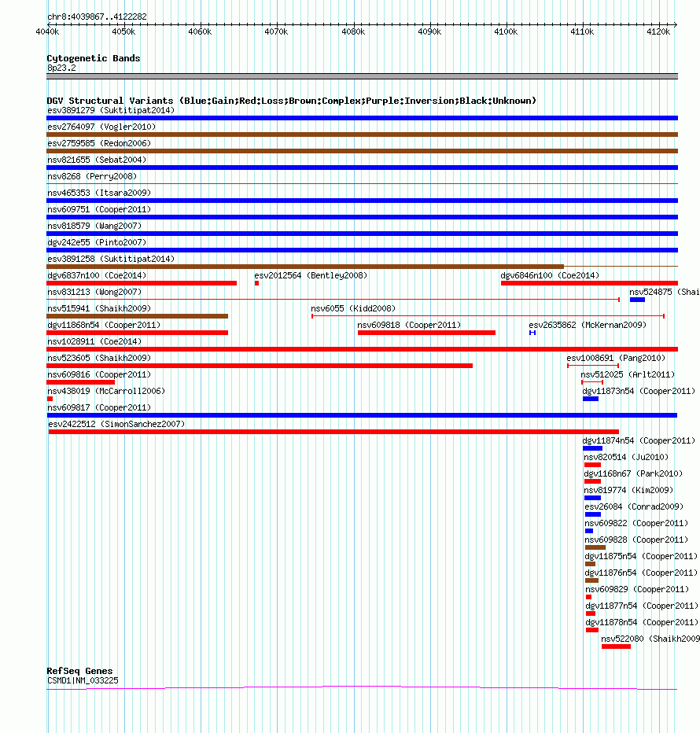The width and height of the screenshot is (700, 733).
Task: Select nsv609828 (Cooper2011) label
Action: [636, 540]
